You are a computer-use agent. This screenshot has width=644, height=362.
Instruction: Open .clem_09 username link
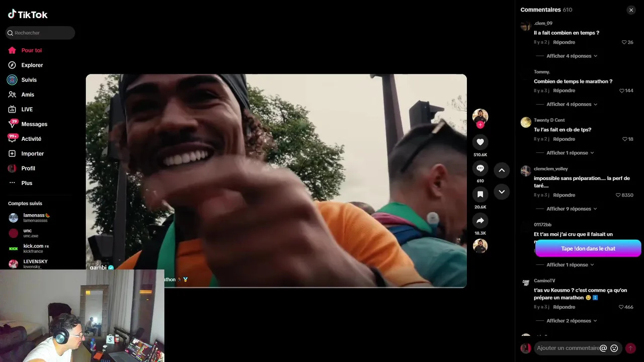point(543,23)
